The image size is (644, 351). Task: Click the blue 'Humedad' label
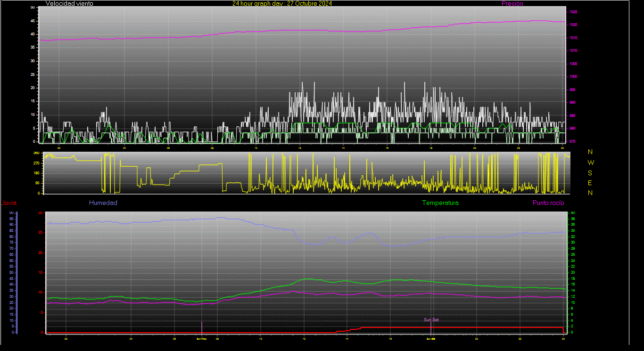(x=103, y=203)
